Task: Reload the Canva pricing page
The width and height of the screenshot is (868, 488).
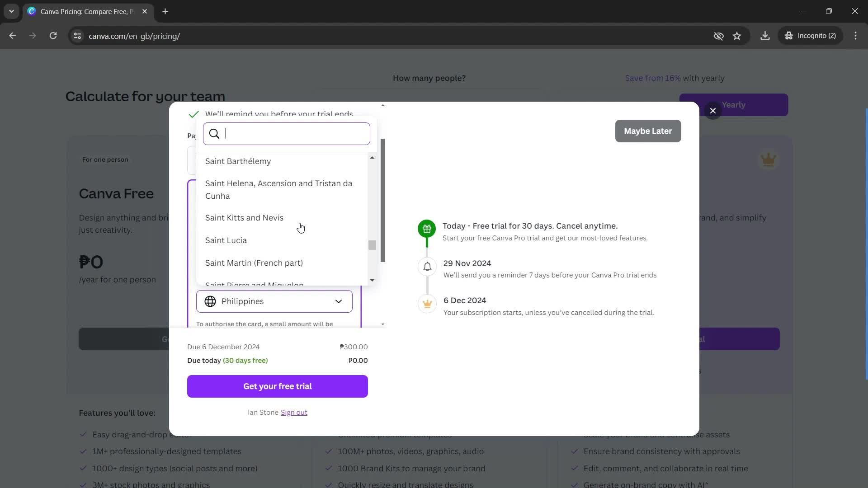Action: coord(53,36)
